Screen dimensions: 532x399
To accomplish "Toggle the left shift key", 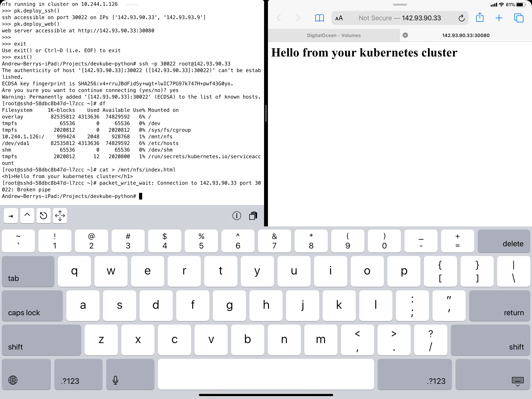I will (x=41, y=340).
